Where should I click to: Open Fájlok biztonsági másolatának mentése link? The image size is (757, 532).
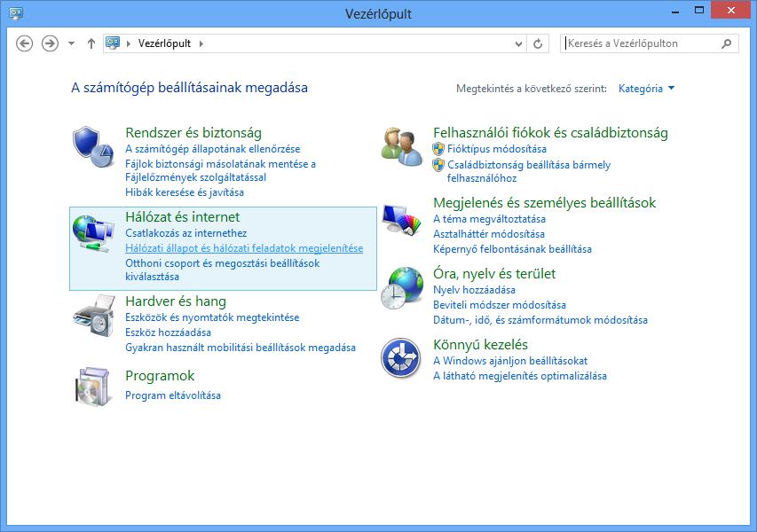(220, 171)
